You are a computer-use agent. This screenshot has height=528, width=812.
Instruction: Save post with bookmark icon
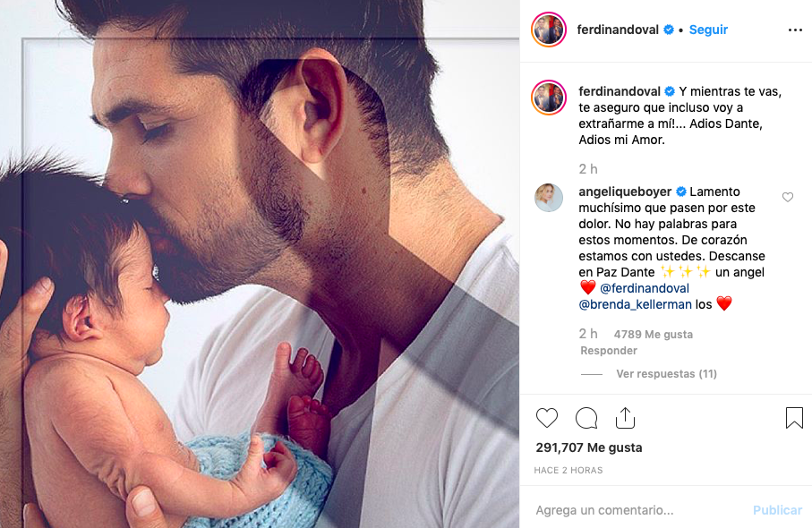point(794,418)
